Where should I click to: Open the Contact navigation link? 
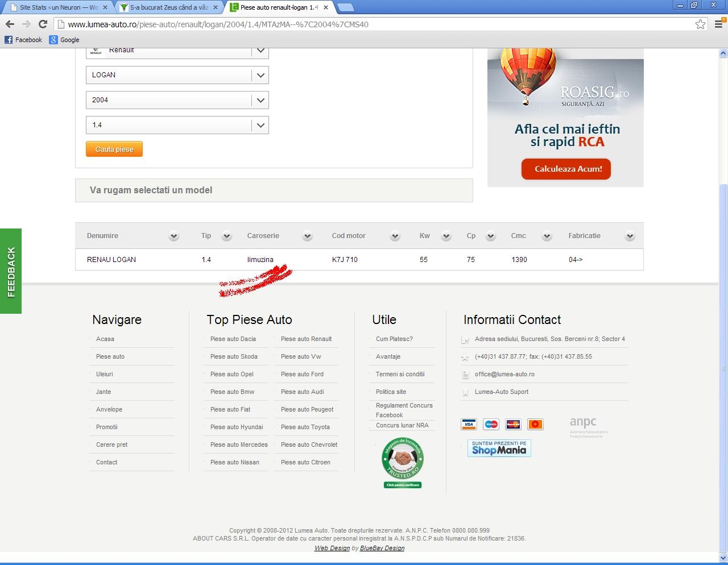click(106, 462)
